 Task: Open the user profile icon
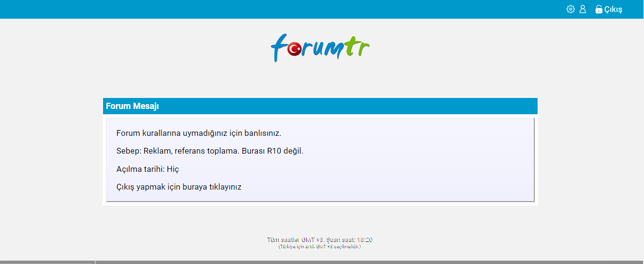click(583, 9)
